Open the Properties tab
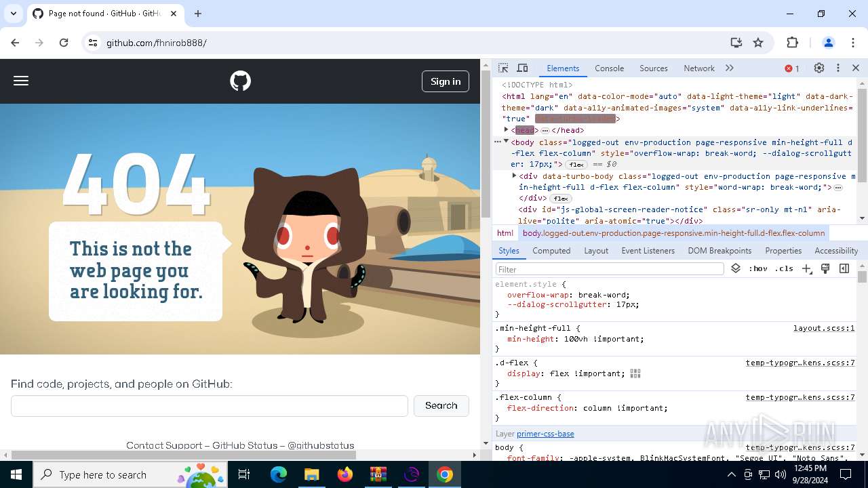 click(x=783, y=251)
